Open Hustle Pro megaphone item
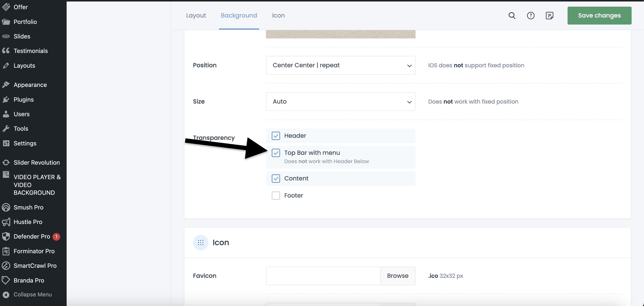 (x=28, y=222)
